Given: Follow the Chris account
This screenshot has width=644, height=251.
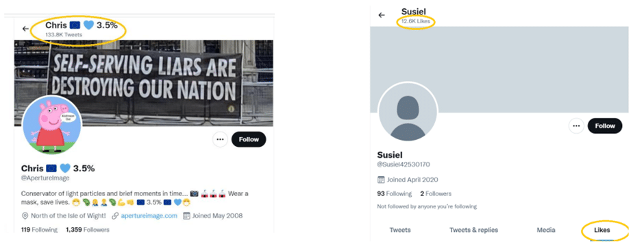Looking at the screenshot, I should click(x=249, y=139).
